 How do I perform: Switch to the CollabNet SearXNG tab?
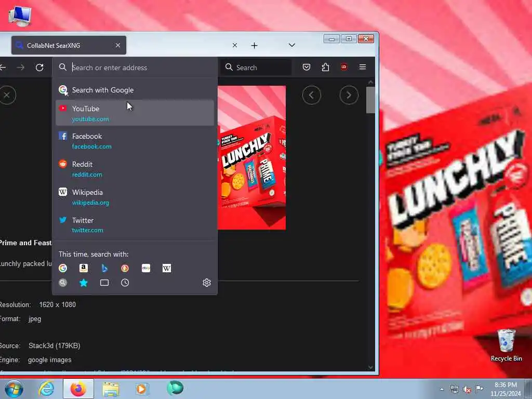pyautogui.click(x=69, y=45)
